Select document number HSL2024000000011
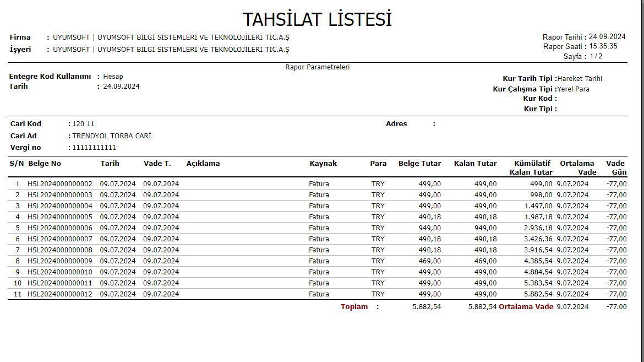644x362 pixels. click(60, 283)
